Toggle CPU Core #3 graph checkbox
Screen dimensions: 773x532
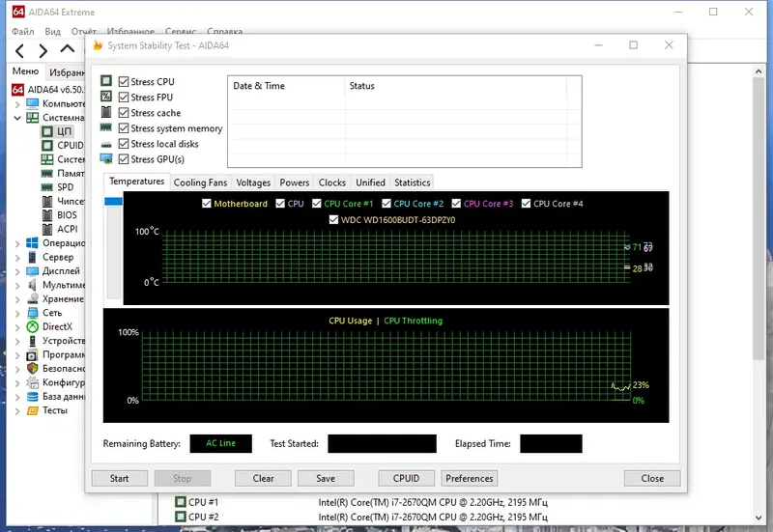coord(456,204)
